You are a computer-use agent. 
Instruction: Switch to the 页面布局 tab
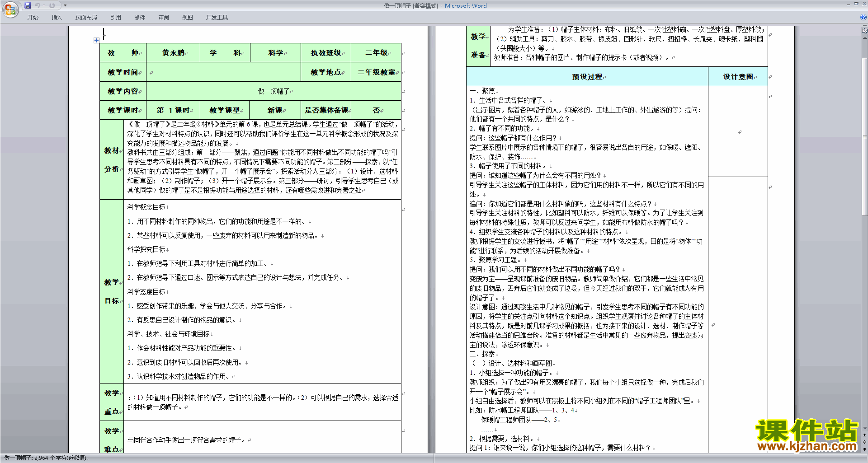tap(86, 17)
